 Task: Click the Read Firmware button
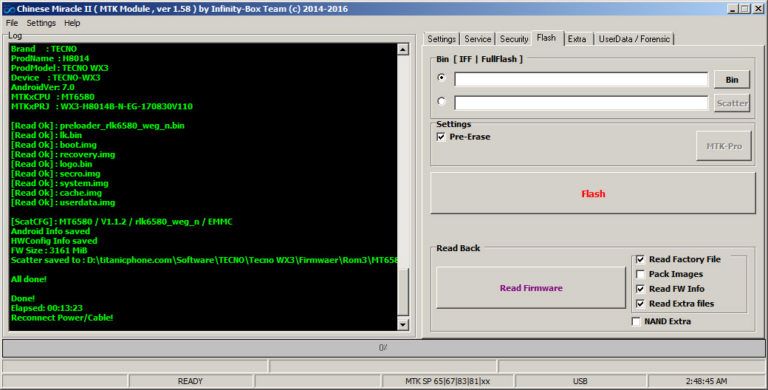point(531,288)
